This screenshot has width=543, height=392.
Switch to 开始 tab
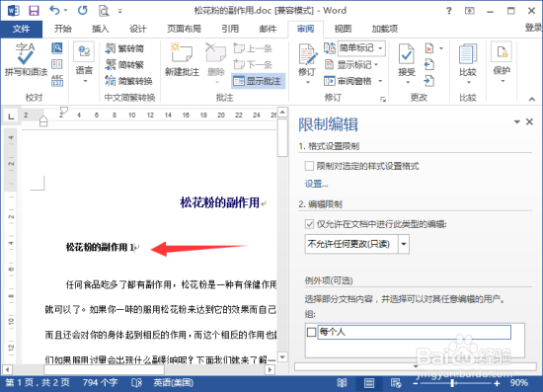[62, 29]
